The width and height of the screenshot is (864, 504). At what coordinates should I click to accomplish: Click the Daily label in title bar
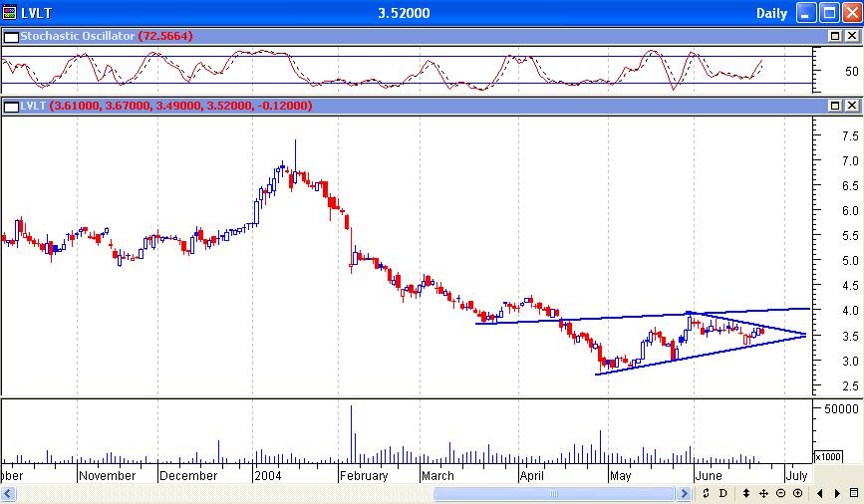(x=771, y=13)
